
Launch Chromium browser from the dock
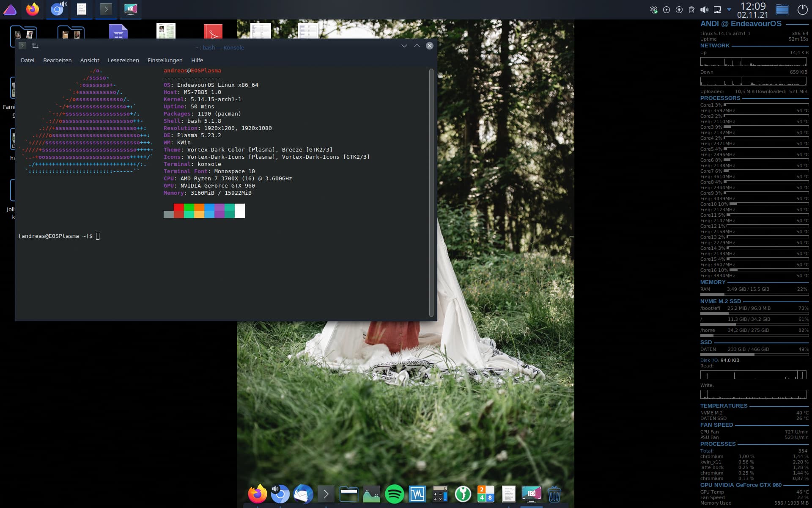[280, 494]
